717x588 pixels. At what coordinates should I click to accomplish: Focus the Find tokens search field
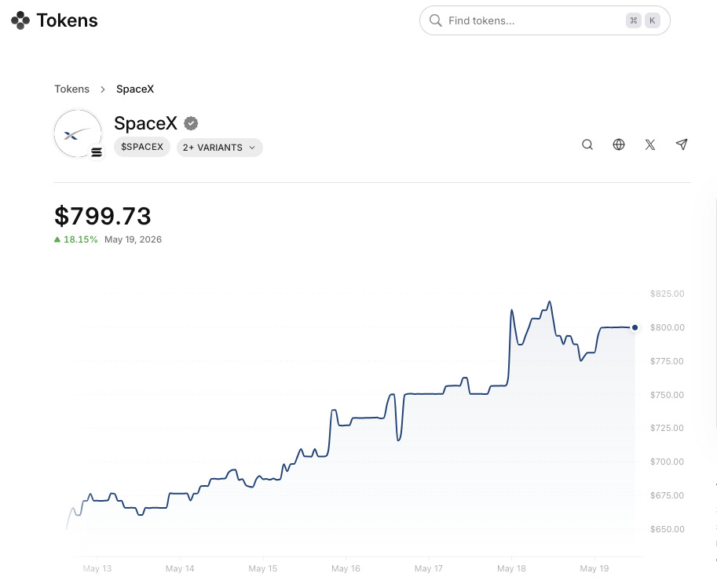544,20
